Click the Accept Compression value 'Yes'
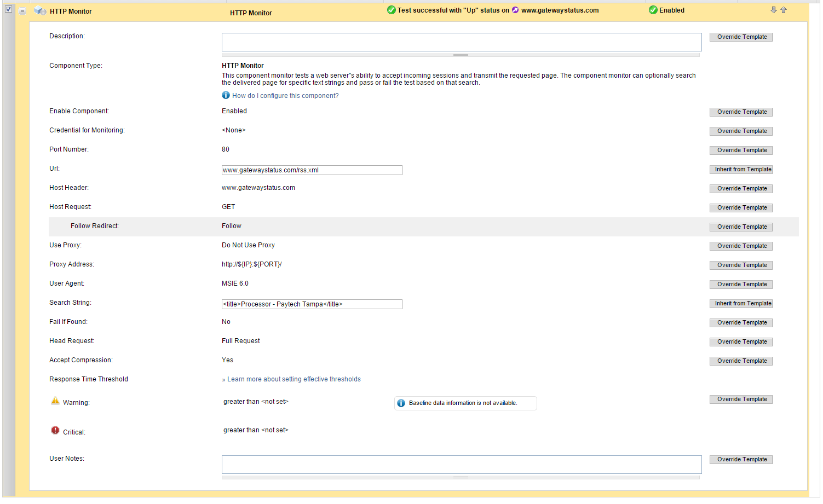 227,360
